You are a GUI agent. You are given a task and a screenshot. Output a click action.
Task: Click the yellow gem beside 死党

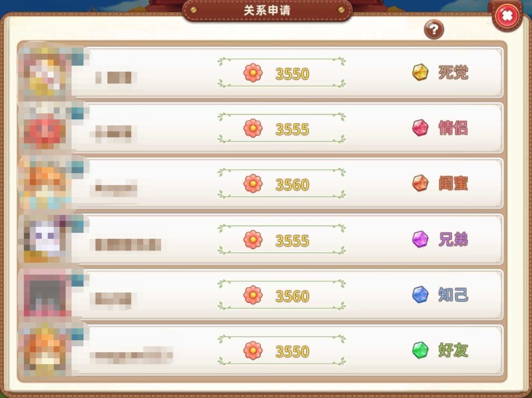420,72
